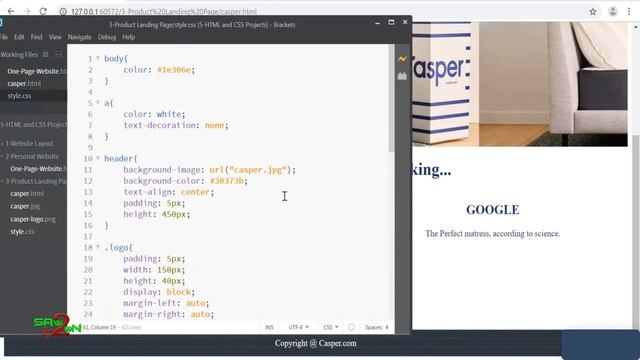Click the color value #1e306e on line 2
The width and height of the screenshot is (640, 360).
174,70
